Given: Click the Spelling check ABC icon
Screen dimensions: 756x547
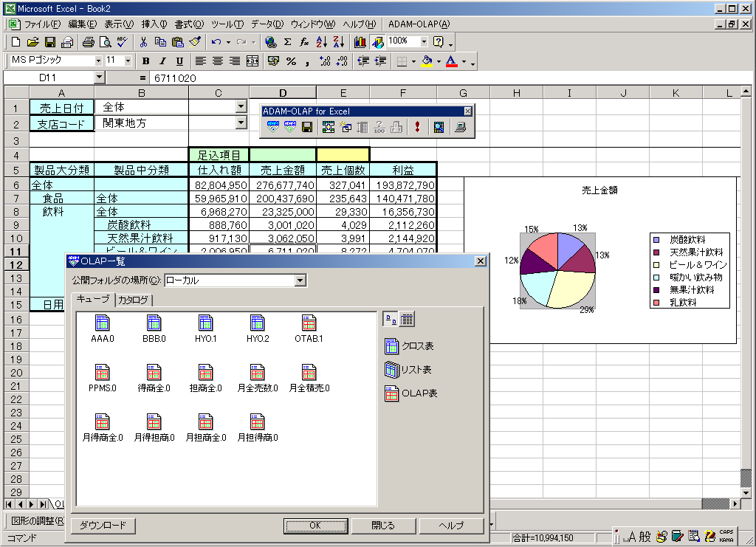Looking at the screenshot, I should pyautogui.click(x=123, y=42).
